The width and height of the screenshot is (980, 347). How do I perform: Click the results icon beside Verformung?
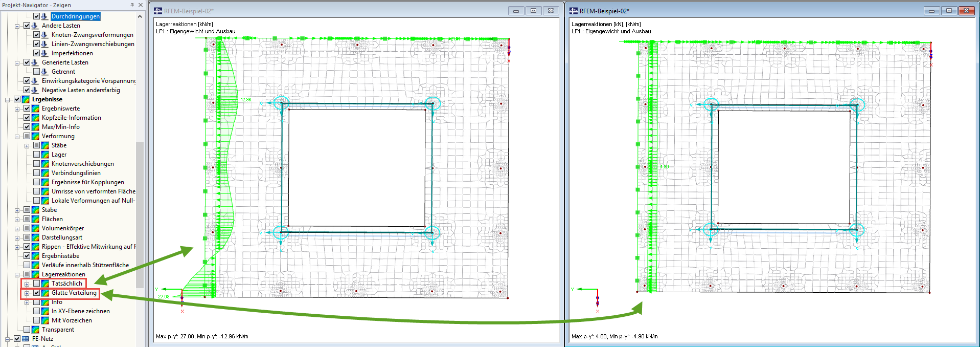point(35,136)
